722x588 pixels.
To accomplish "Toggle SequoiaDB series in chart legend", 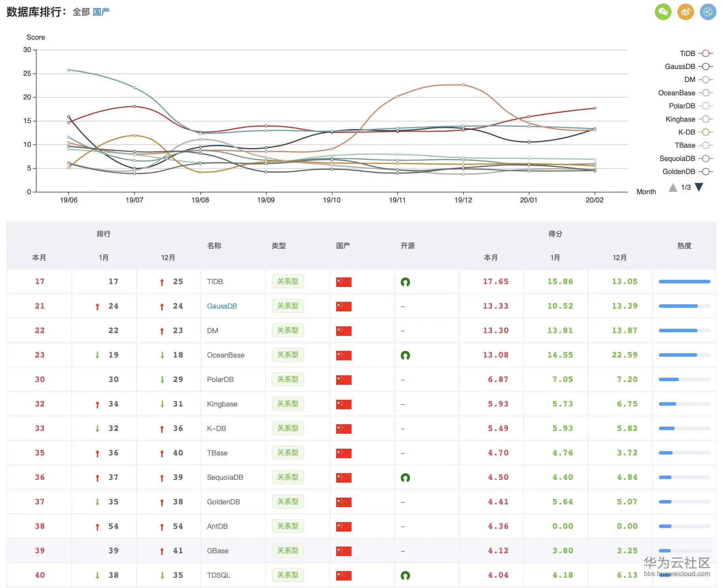I will coord(686,158).
